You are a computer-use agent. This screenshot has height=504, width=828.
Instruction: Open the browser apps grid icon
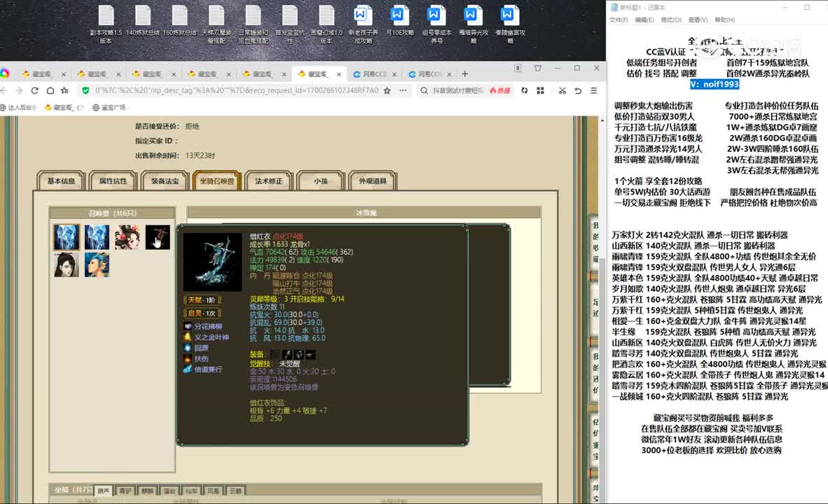(540, 91)
